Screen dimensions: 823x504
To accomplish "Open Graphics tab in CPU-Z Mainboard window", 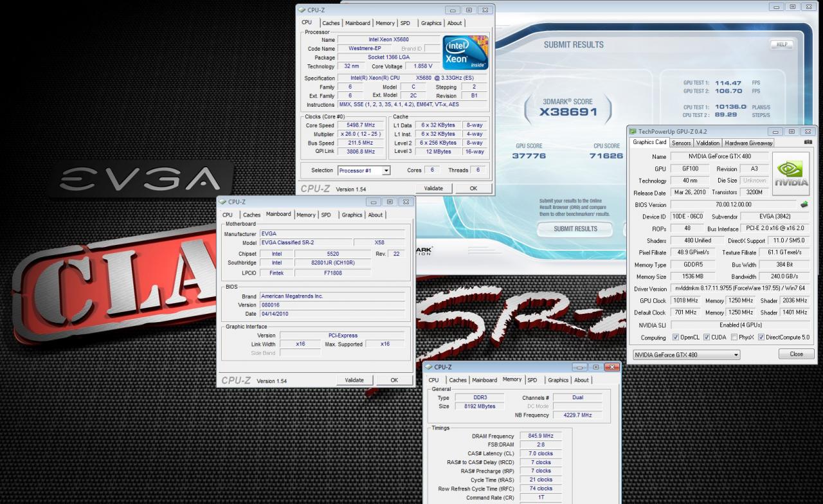I will coord(352,215).
